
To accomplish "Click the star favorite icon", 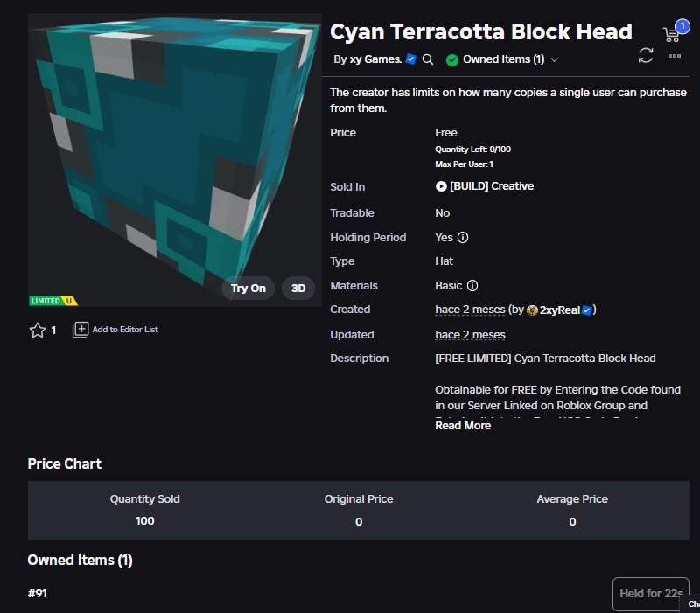I will 38,331.
